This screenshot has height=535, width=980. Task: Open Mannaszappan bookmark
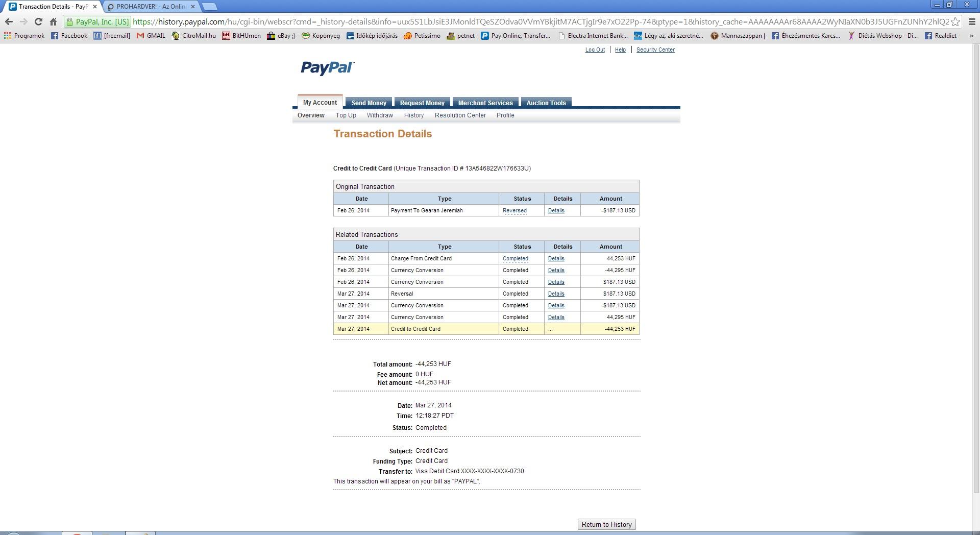coord(738,36)
